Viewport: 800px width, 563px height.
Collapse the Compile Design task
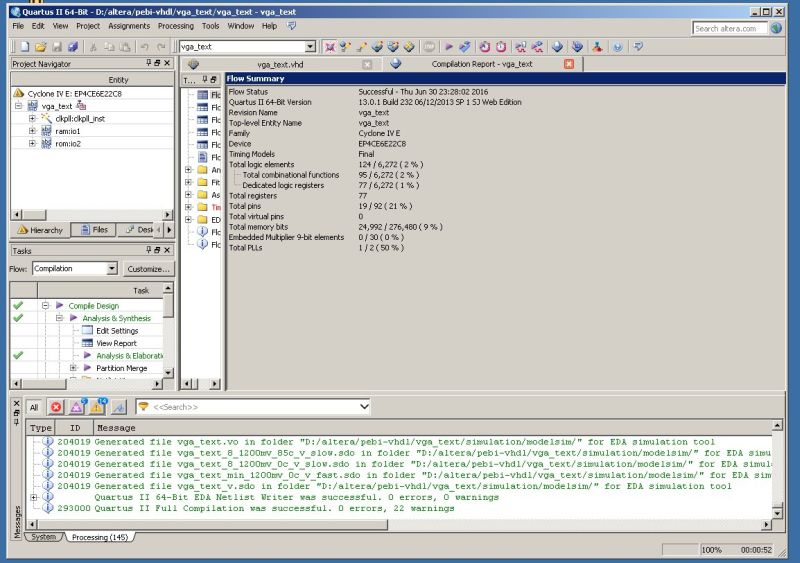[45, 305]
